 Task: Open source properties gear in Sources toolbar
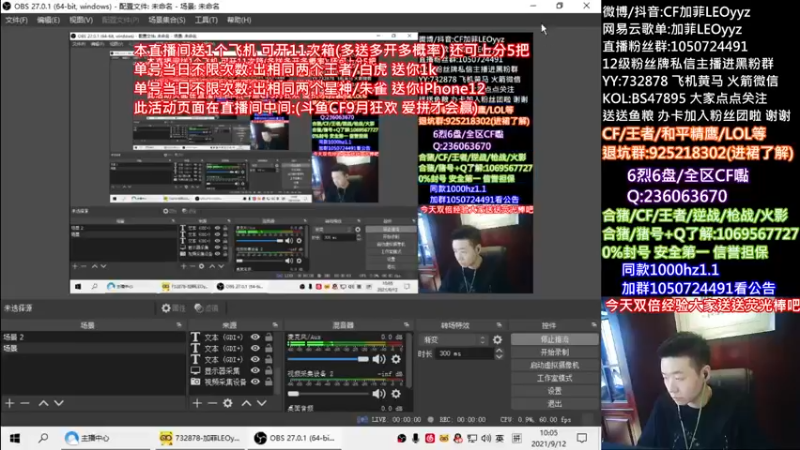click(x=228, y=403)
